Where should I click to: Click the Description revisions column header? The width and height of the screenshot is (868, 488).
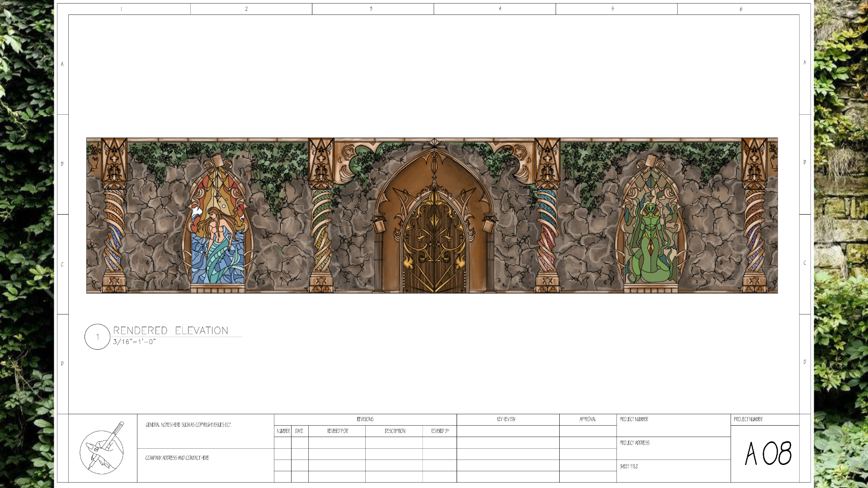395,431
